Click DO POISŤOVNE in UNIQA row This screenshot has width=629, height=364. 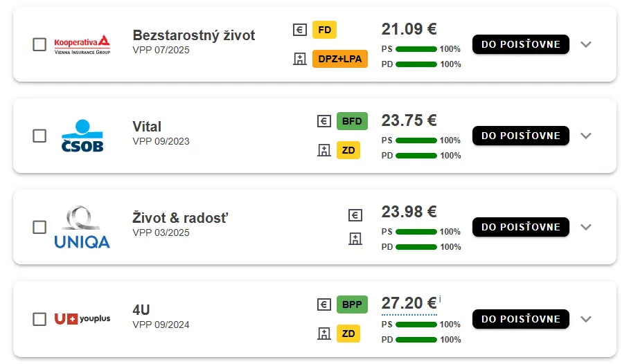[521, 227]
